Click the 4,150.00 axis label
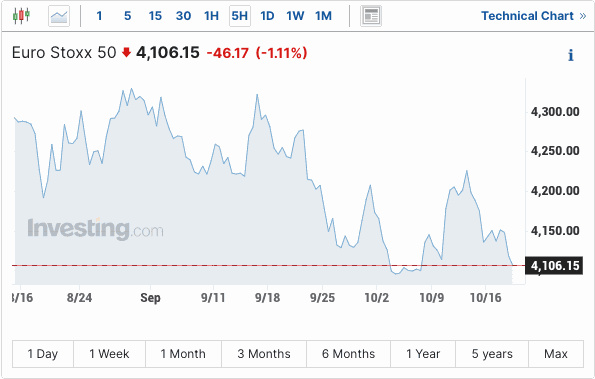Image resolution: width=595 pixels, height=379 pixels. tap(555, 231)
